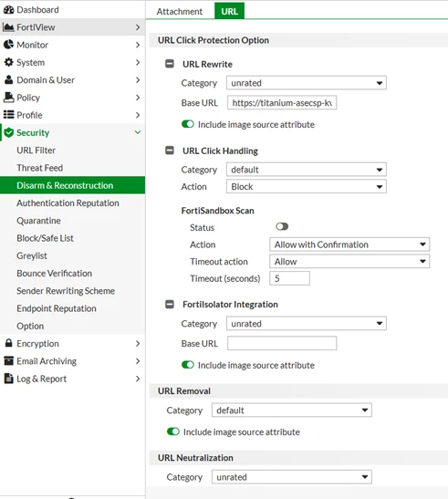Click the FortiView chart icon
The height and width of the screenshot is (499, 448).
click(8, 27)
